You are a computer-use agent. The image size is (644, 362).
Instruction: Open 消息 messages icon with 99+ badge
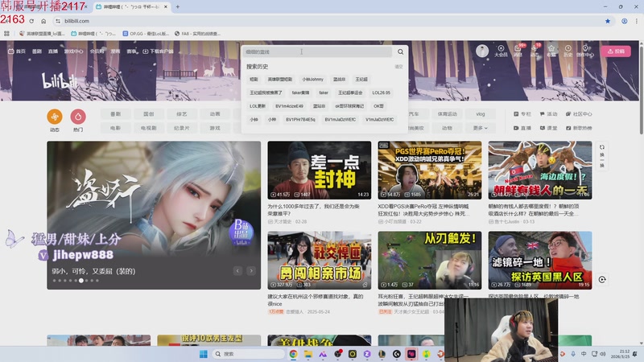coord(518,51)
